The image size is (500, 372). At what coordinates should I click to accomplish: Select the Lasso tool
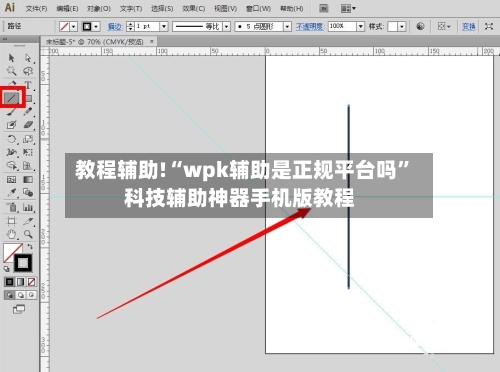coord(28,71)
